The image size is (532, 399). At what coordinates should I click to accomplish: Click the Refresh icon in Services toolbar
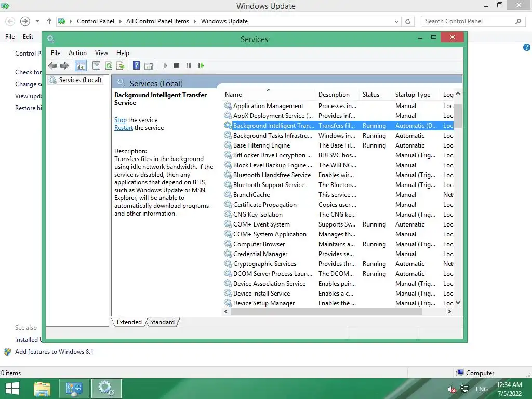(x=109, y=65)
